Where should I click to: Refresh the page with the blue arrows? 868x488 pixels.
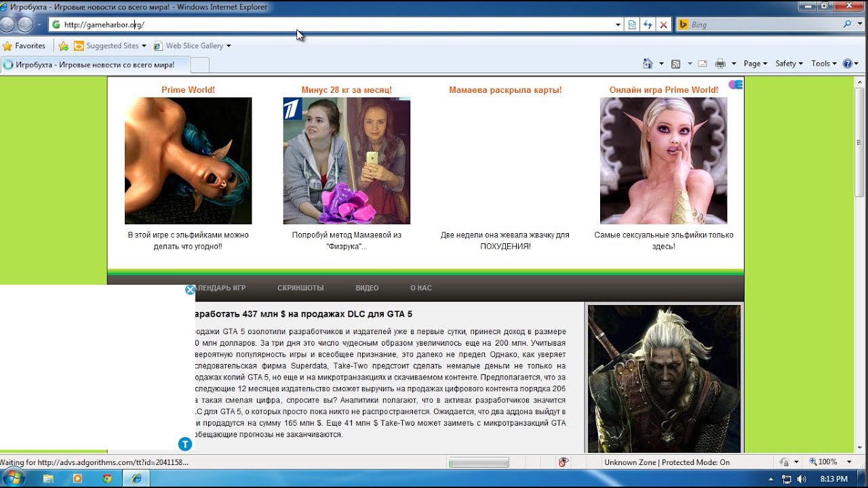point(648,24)
